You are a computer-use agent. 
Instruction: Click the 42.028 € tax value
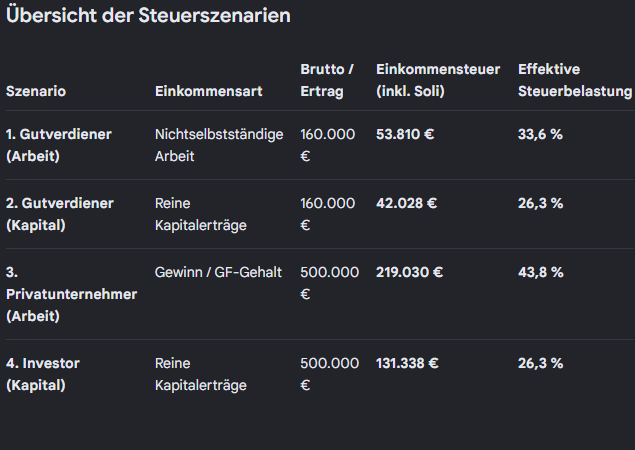[407, 203]
